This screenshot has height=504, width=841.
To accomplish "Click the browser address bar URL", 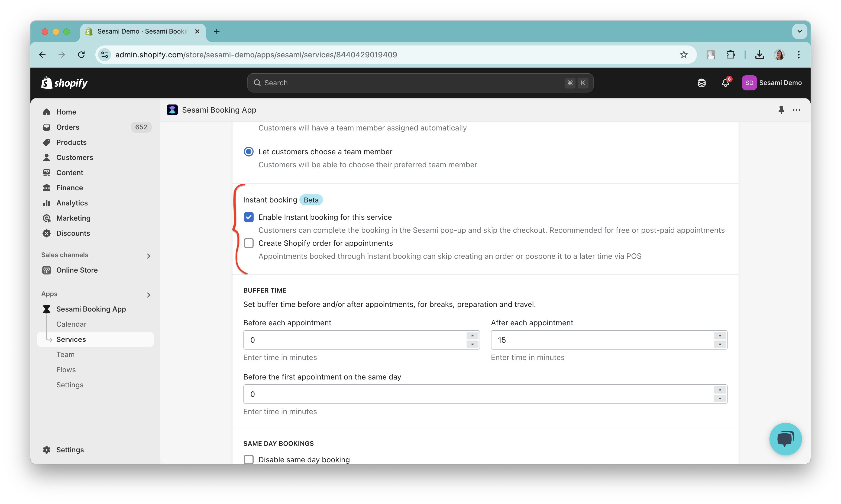I will coord(256,55).
